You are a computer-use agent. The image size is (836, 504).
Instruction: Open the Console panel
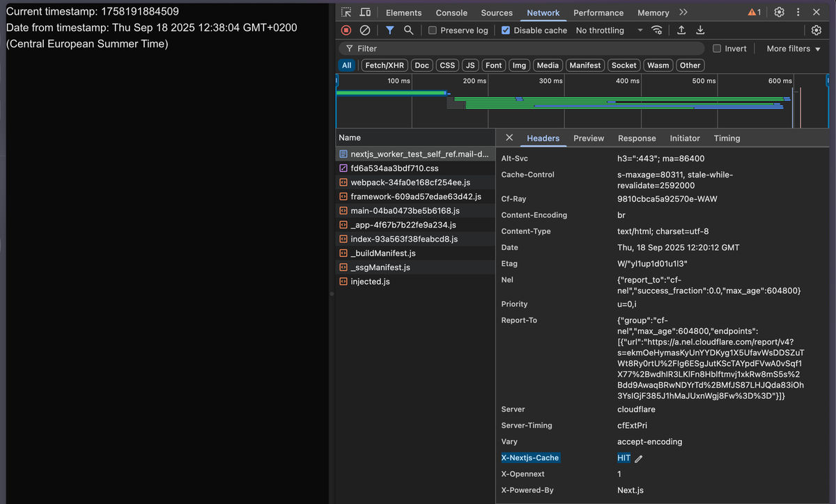[x=451, y=13]
